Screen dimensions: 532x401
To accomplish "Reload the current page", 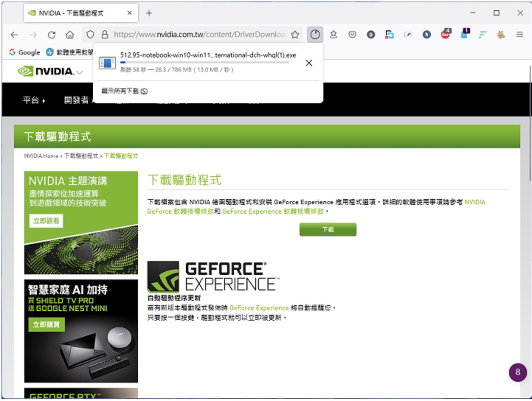I will click(51, 35).
